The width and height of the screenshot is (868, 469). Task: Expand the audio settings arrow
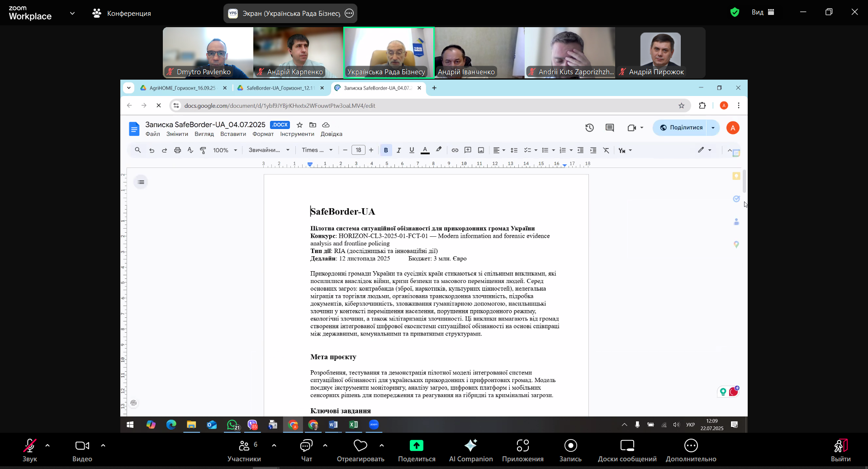(47, 445)
